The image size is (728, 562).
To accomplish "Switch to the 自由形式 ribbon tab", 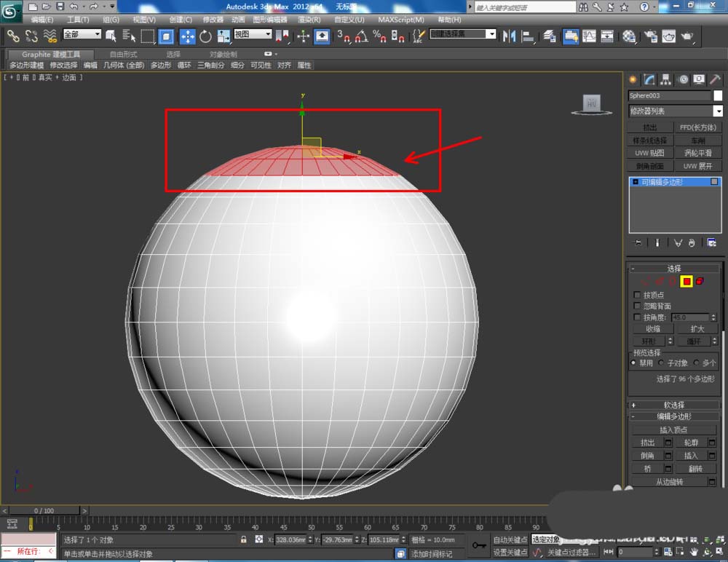I will pyautogui.click(x=124, y=55).
